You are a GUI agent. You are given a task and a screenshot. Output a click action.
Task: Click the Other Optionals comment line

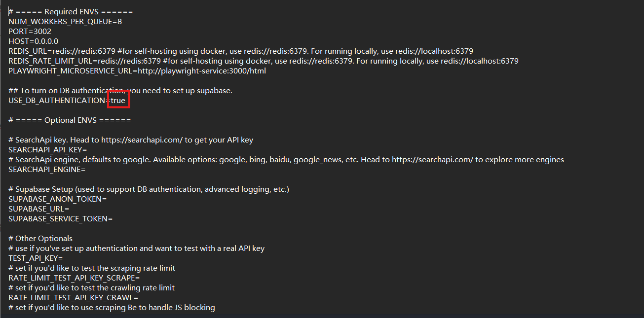(40, 239)
